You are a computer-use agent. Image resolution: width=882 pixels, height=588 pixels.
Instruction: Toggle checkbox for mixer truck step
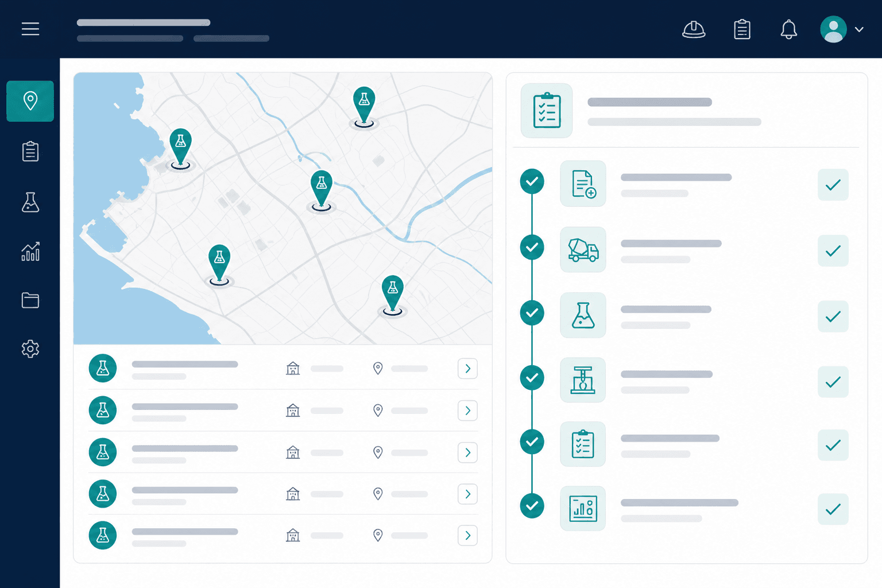[833, 250]
